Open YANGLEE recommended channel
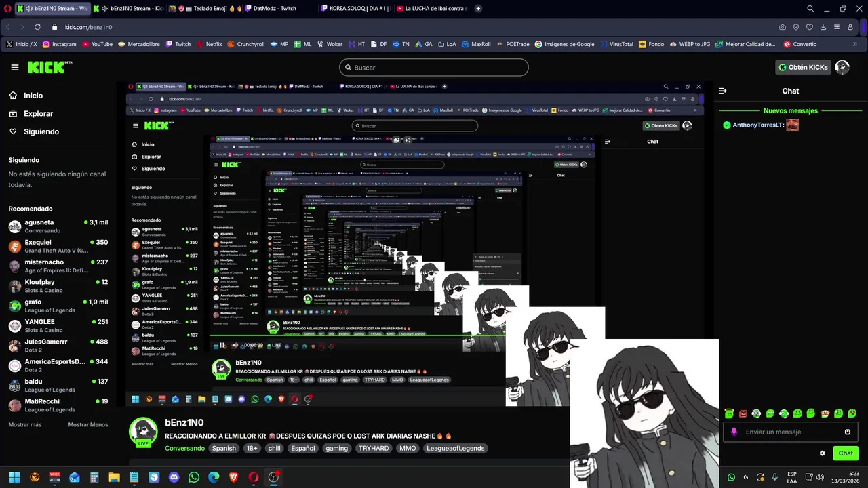 (x=58, y=325)
